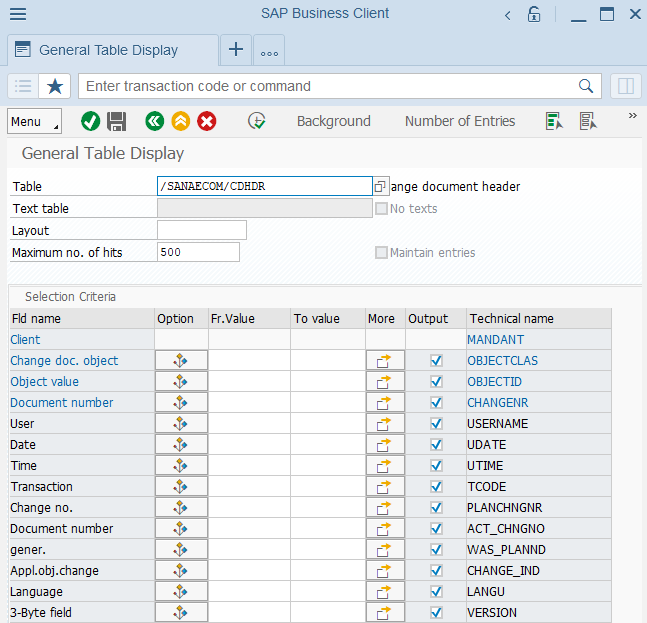Click To value cell for Date row
Screen dimensions: 647x623
point(328,445)
